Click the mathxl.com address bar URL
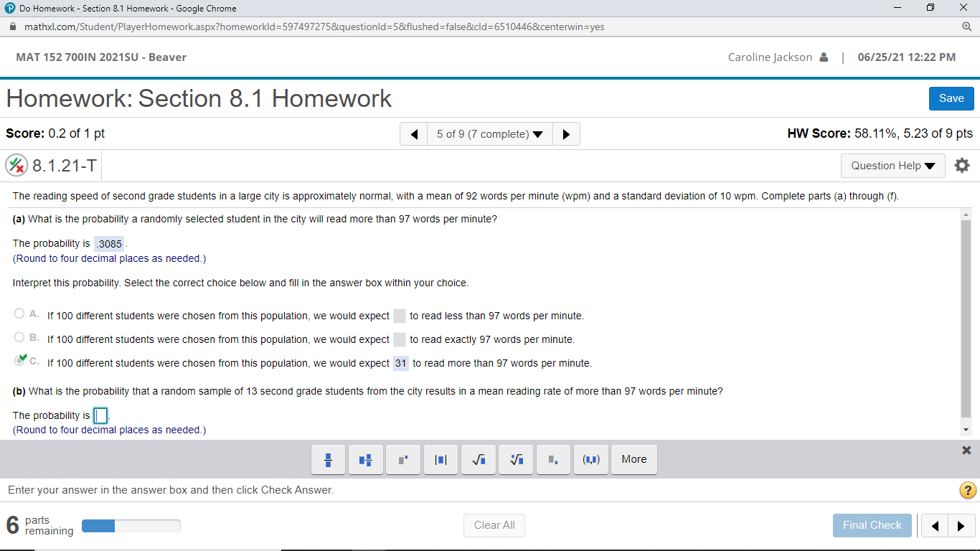The image size is (980, 551). [x=314, y=27]
